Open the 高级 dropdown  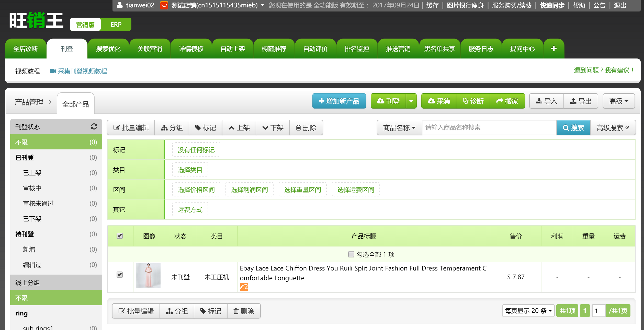pyautogui.click(x=619, y=101)
